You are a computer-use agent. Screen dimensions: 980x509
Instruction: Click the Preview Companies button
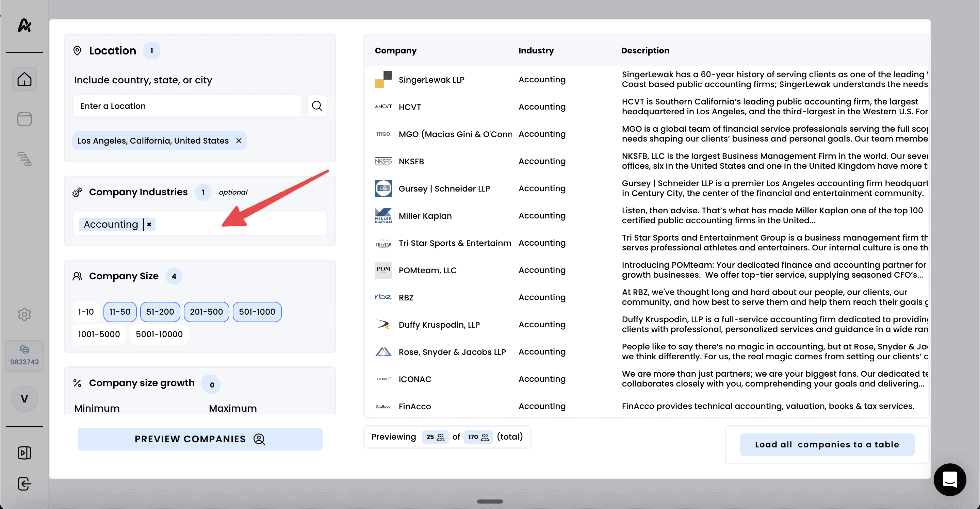click(200, 439)
